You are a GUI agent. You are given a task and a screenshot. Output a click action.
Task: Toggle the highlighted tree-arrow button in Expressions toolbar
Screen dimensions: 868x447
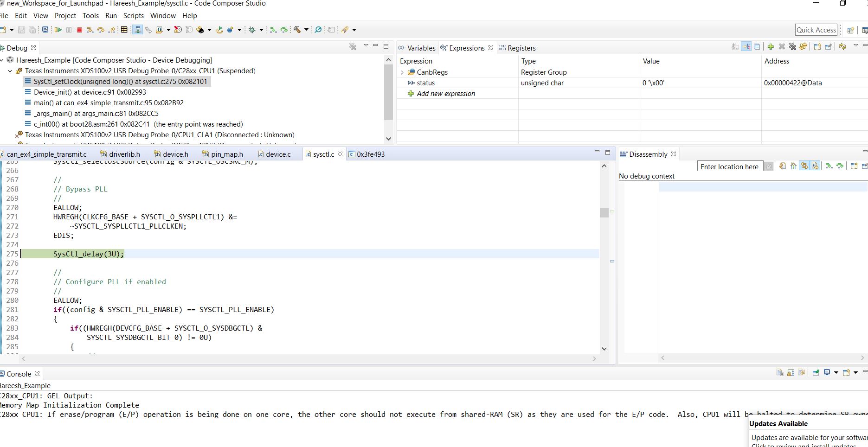[x=746, y=47]
